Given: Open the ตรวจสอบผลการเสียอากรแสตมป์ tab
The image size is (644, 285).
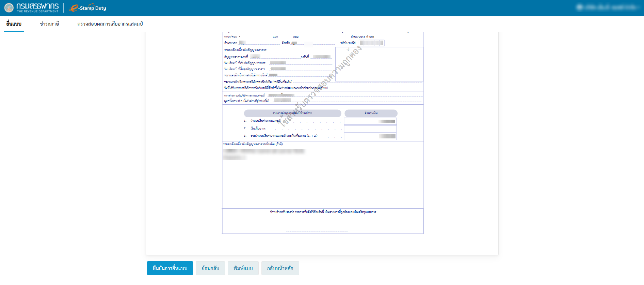Looking at the screenshot, I should click(x=110, y=24).
